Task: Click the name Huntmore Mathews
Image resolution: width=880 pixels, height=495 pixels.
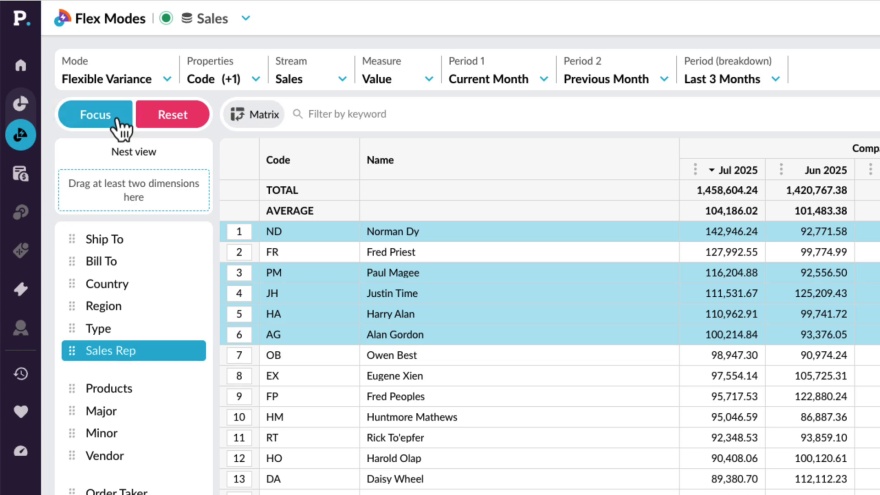Action: 412,417
